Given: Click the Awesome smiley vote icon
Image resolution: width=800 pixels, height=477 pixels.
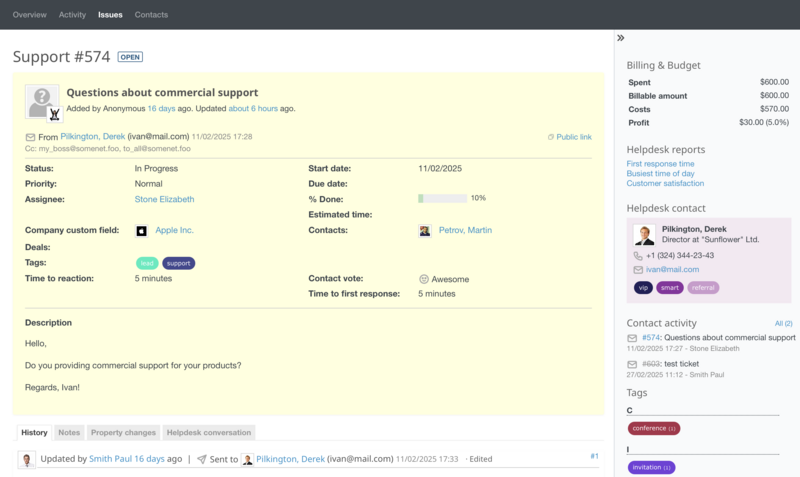Looking at the screenshot, I should point(424,279).
